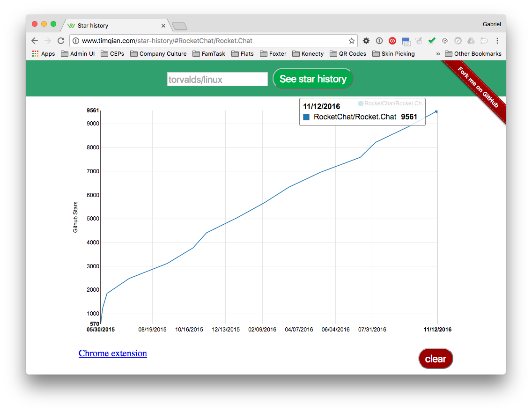
Task: Click the 9561 y-axis maximum label
Action: 93,110
